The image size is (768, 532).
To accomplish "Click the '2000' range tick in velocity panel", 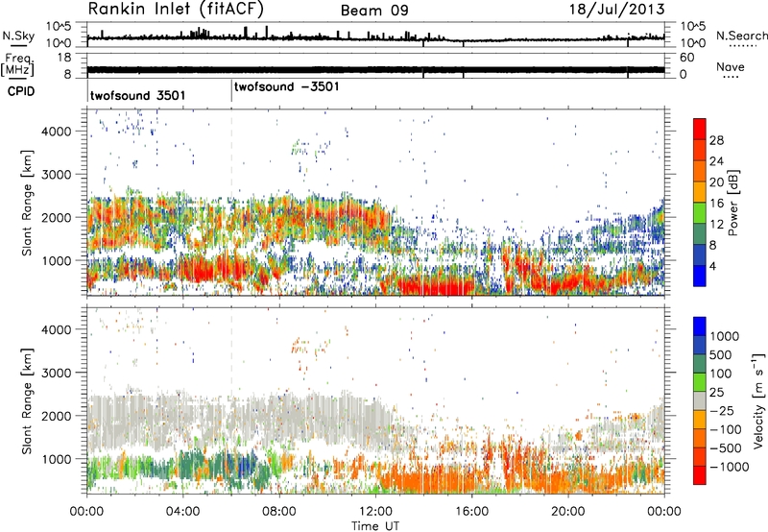I will [x=57, y=416].
